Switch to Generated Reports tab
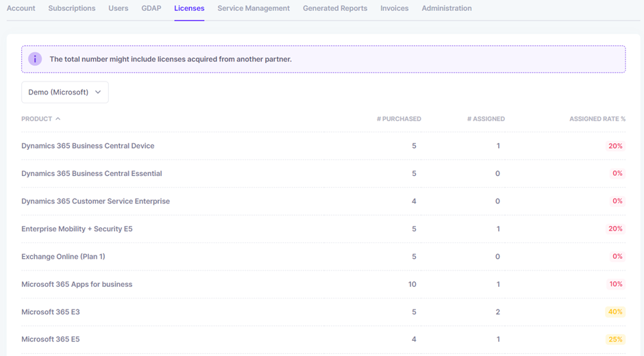This screenshot has width=644, height=356. point(335,8)
